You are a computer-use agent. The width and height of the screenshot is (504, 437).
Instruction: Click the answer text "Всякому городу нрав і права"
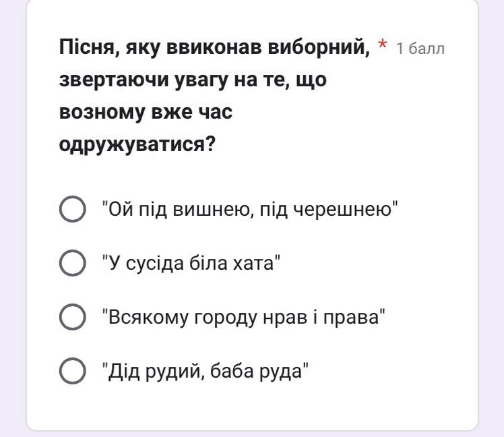tap(243, 318)
